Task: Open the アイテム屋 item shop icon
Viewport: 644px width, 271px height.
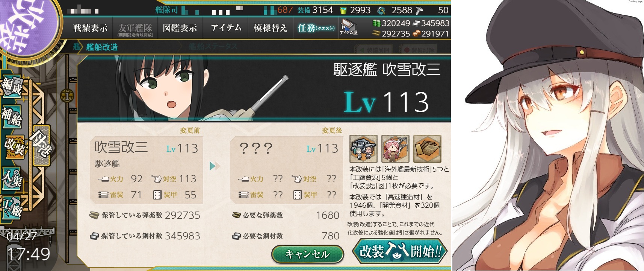Action: [349, 27]
